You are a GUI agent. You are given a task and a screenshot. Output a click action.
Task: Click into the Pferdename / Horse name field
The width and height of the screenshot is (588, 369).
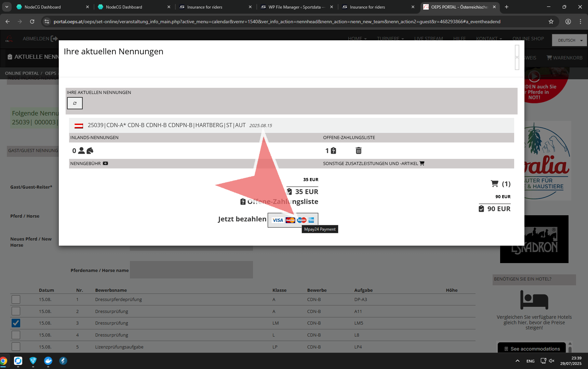pos(191,270)
